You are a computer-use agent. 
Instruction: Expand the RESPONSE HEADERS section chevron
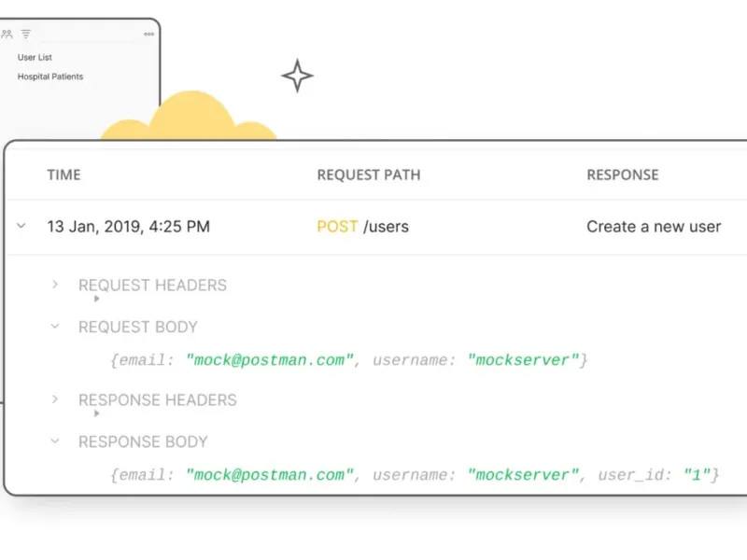pos(55,399)
